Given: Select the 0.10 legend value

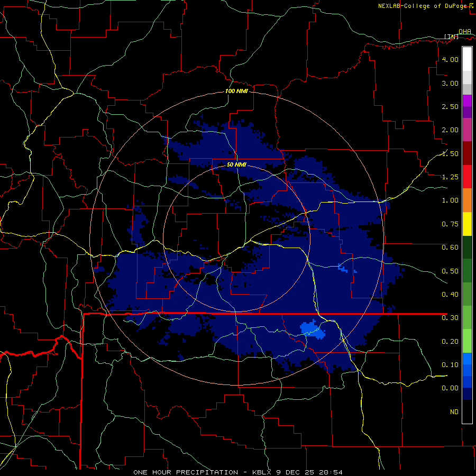Looking at the screenshot, I should coord(450,365).
